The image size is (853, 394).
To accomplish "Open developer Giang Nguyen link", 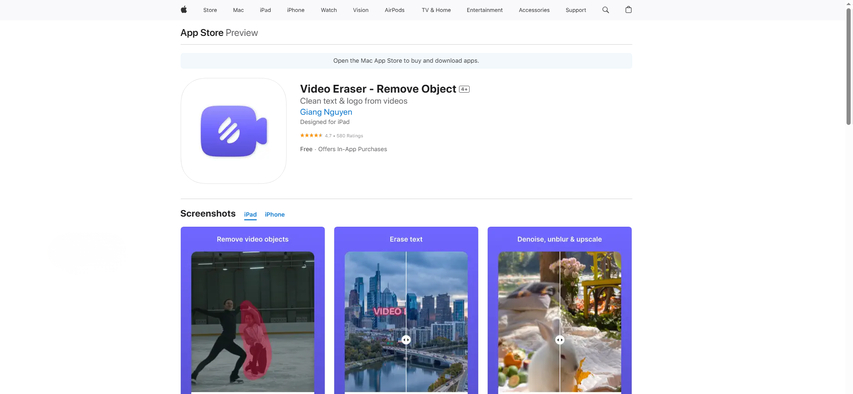I will (326, 112).
